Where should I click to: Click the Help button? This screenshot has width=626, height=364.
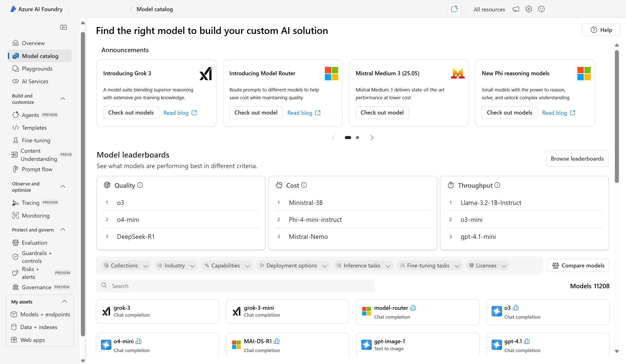click(601, 30)
